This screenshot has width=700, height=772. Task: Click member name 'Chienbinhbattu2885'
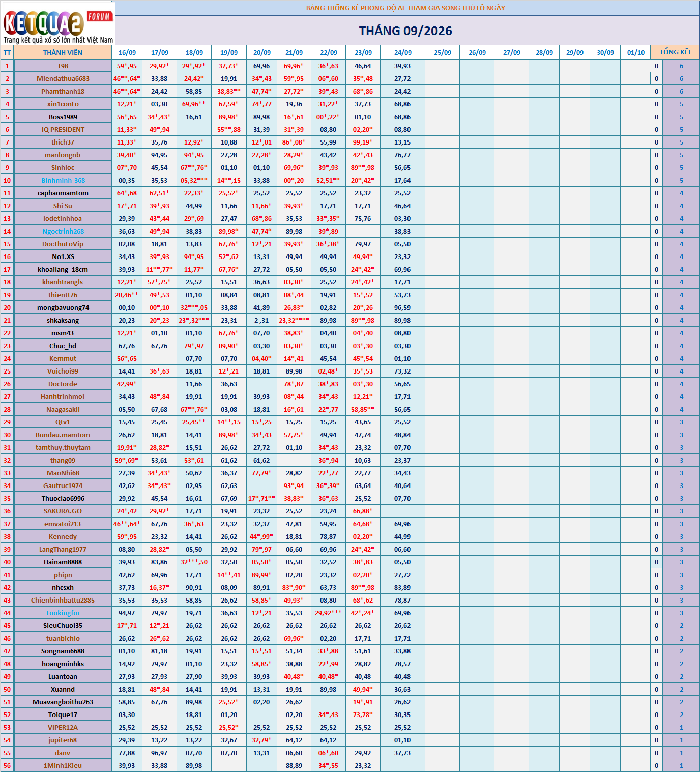(x=63, y=600)
